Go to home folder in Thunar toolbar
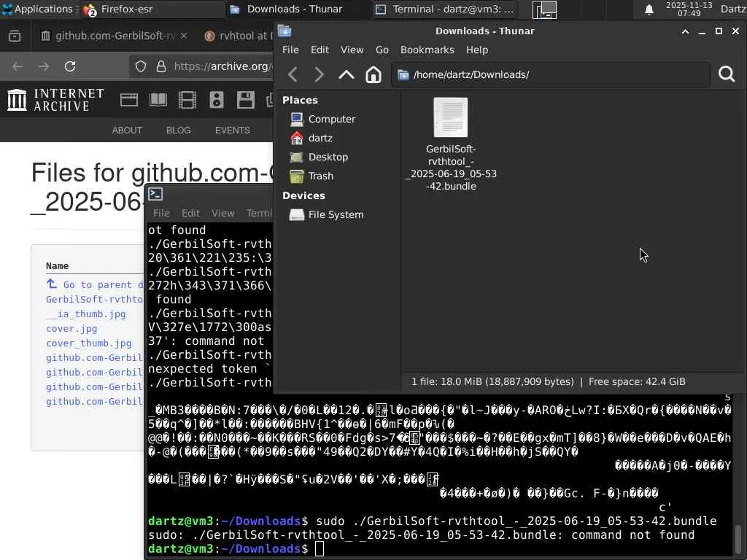The width and height of the screenshot is (747, 560). pyautogui.click(x=373, y=74)
